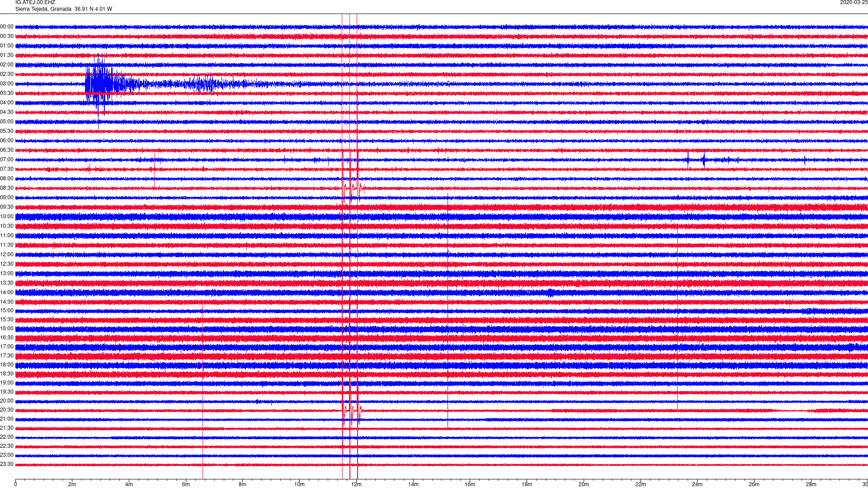Click the 10m tick on time axis
This screenshot has width=868, height=488.
[x=299, y=484]
